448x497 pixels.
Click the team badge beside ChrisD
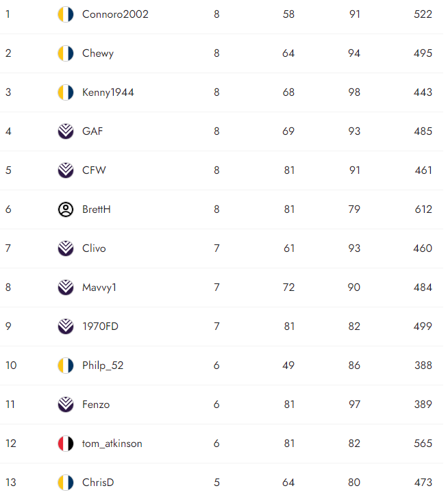click(66, 483)
